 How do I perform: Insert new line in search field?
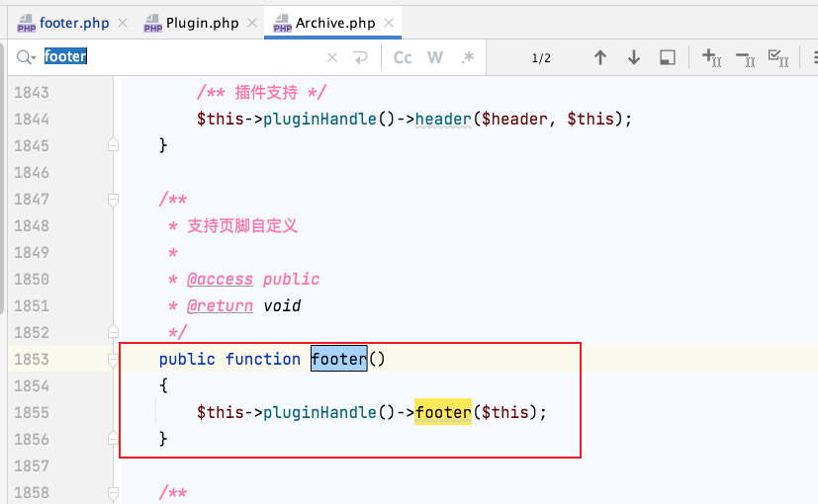point(360,57)
